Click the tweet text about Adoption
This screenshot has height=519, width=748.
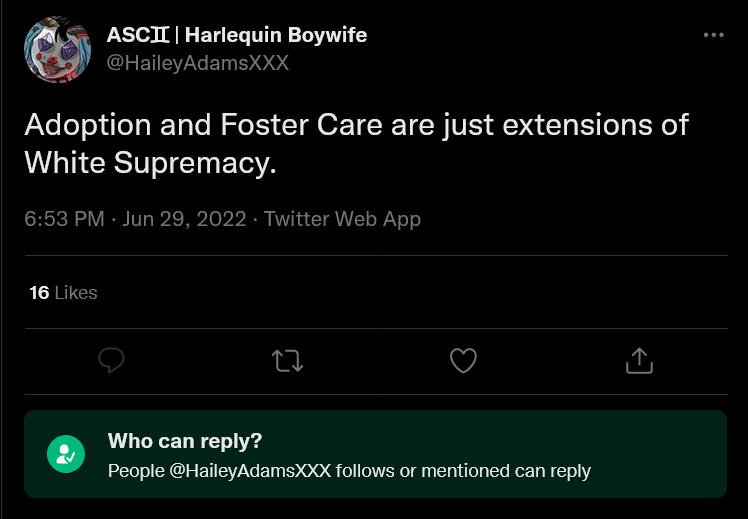coord(356,144)
